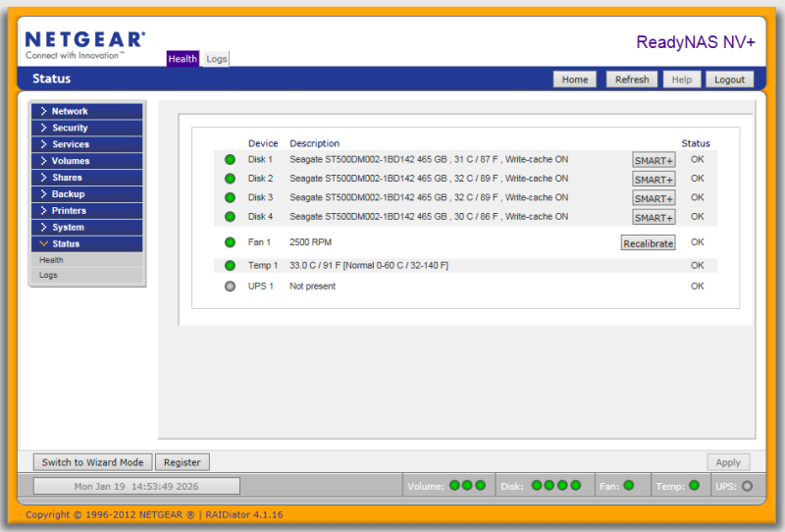Expand the Printers menu section

tap(86, 210)
